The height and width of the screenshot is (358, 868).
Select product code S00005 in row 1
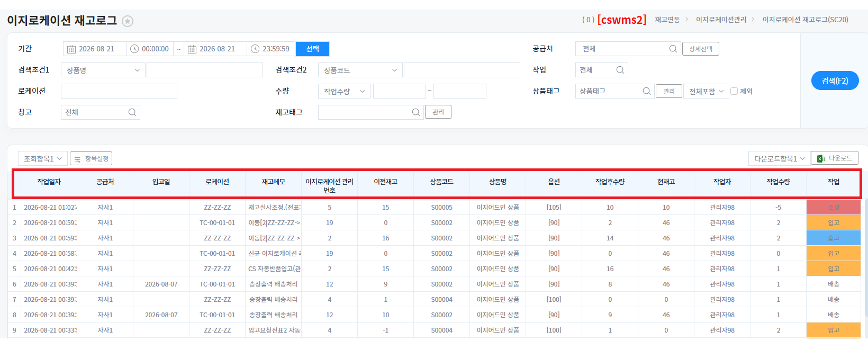click(x=441, y=207)
